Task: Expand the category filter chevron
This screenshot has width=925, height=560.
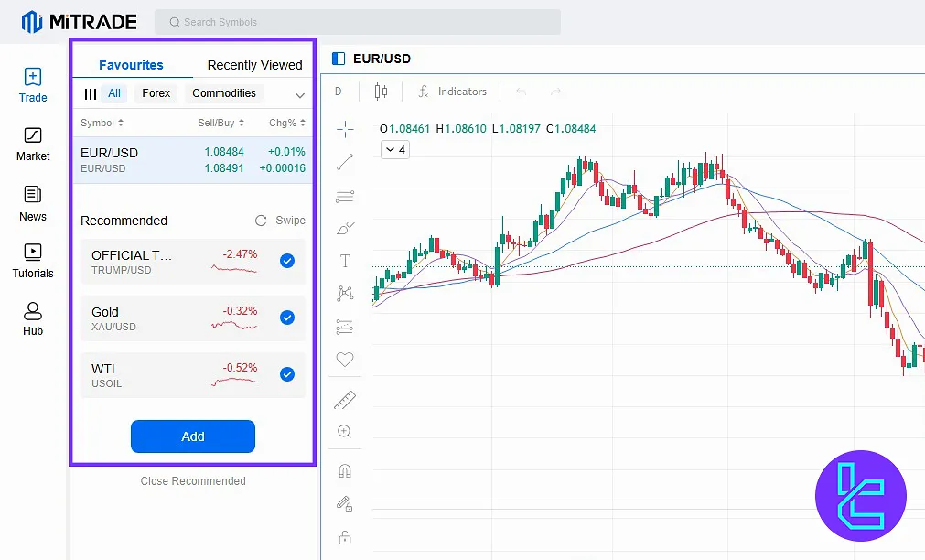Action: 299,94
